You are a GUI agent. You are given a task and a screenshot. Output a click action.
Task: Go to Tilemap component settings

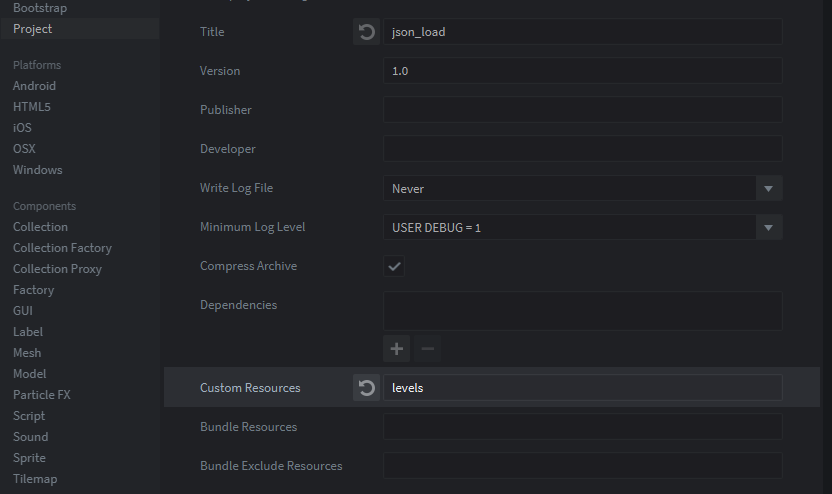point(35,479)
